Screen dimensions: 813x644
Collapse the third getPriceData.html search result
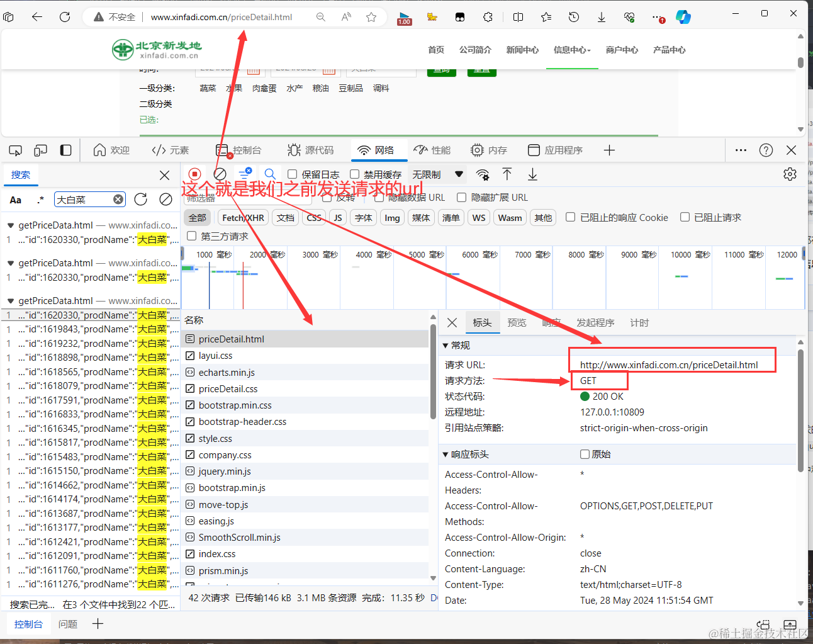(x=11, y=301)
